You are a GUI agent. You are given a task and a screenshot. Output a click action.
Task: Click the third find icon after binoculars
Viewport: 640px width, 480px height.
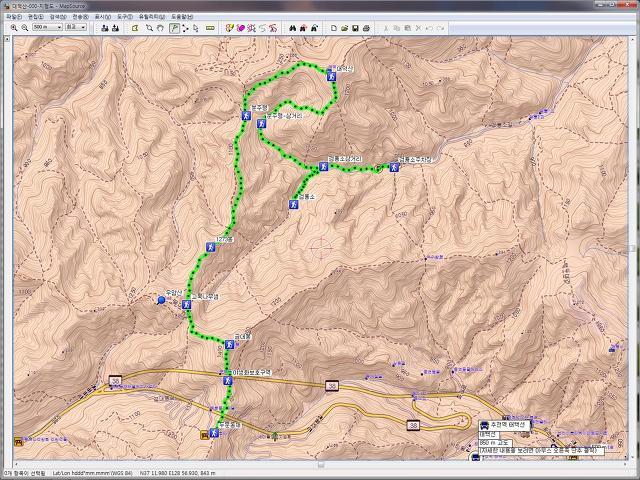314,28
